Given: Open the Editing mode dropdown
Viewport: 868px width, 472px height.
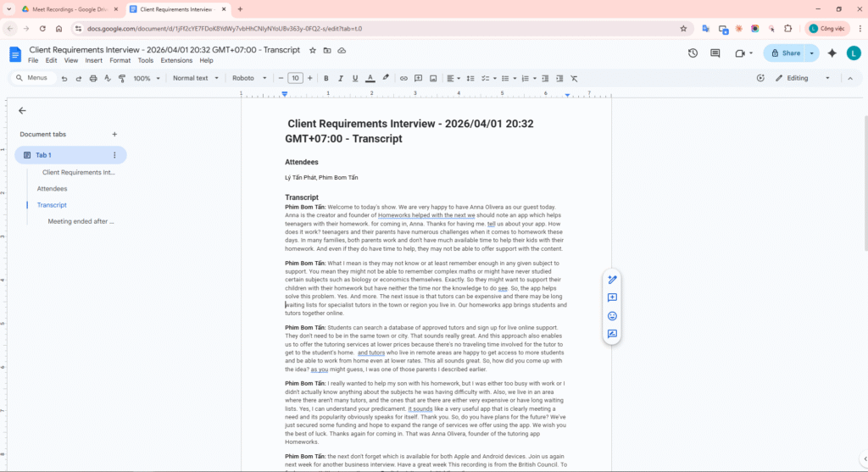Looking at the screenshot, I should pyautogui.click(x=803, y=78).
